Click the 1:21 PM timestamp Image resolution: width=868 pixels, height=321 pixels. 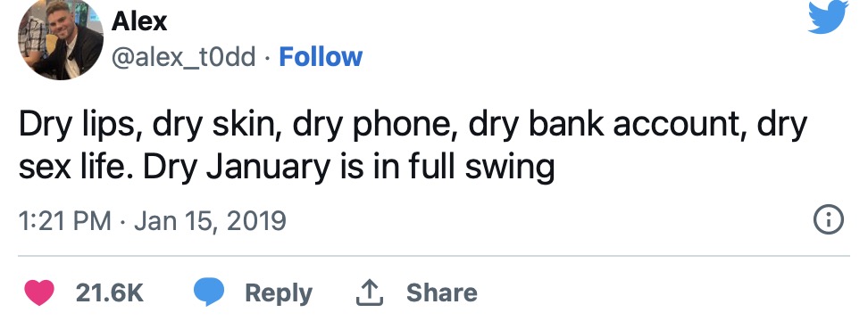pyautogui.click(x=65, y=220)
